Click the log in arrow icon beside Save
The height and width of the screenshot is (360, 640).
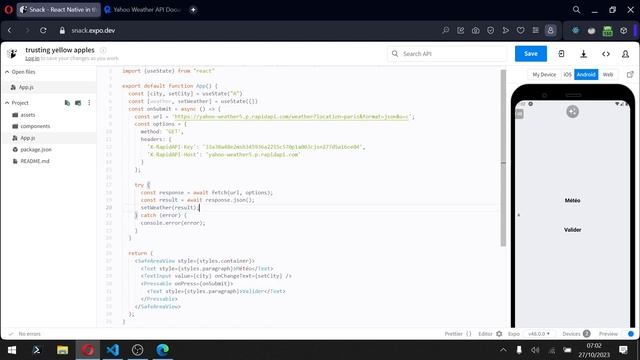(x=561, y=53)
